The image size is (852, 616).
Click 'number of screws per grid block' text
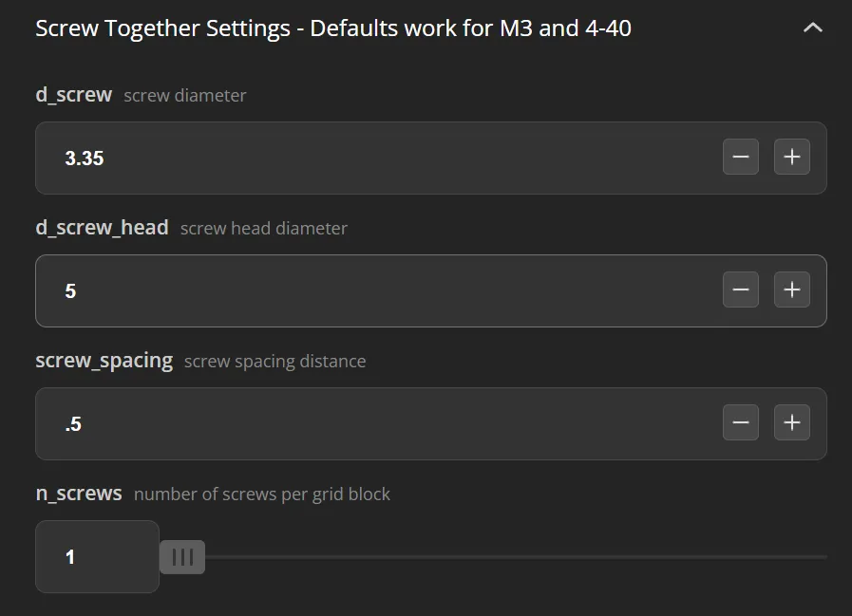[262, 495]
